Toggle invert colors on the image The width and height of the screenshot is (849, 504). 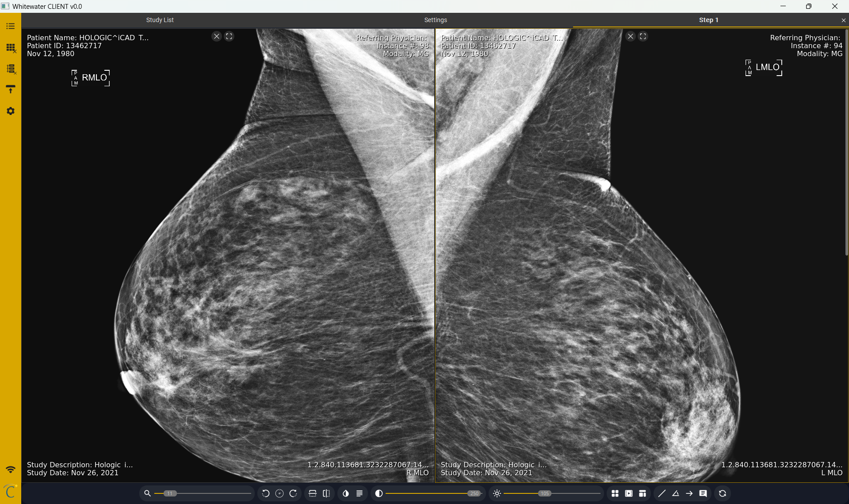(x=346, y=493)
